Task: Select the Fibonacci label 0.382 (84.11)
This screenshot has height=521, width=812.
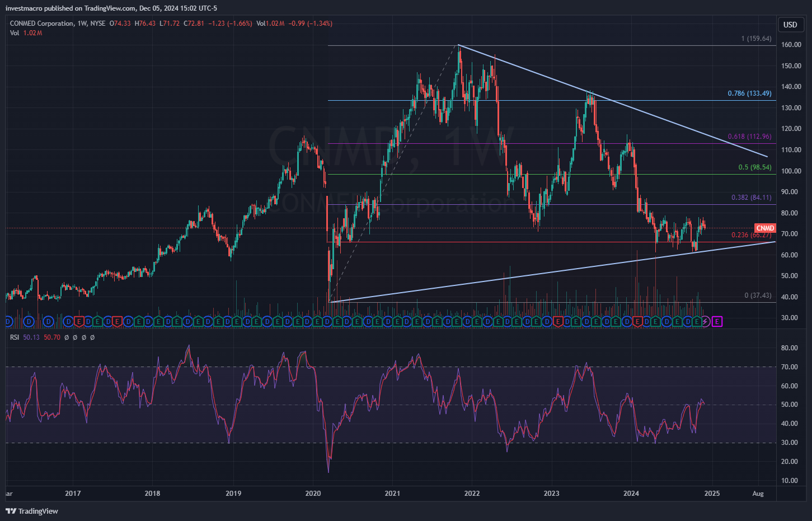Action: coord(752,198)
